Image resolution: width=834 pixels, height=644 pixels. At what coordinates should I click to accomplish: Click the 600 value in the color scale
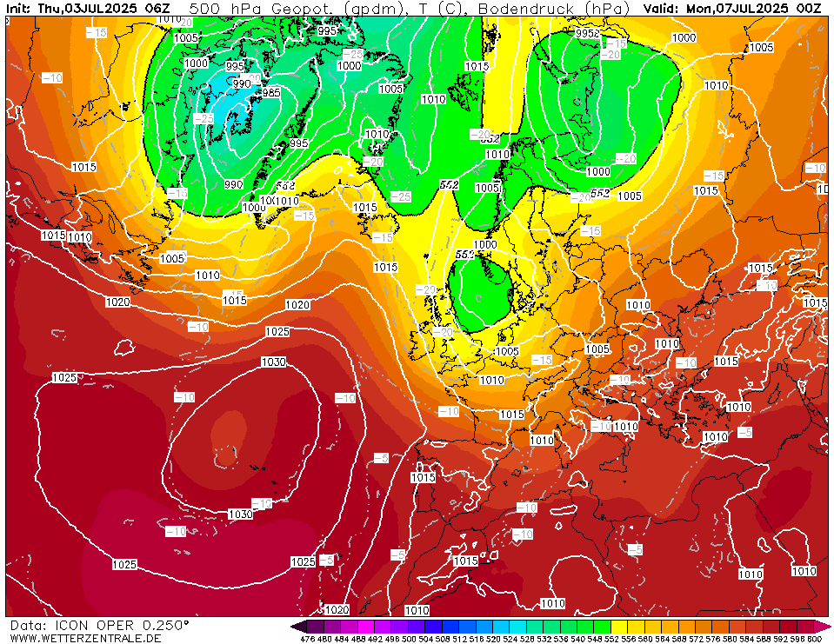click(814, 639)
